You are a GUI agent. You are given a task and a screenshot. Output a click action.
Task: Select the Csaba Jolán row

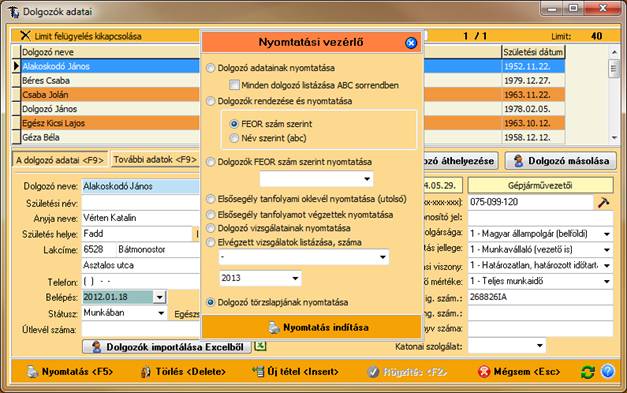click(110, 95)
